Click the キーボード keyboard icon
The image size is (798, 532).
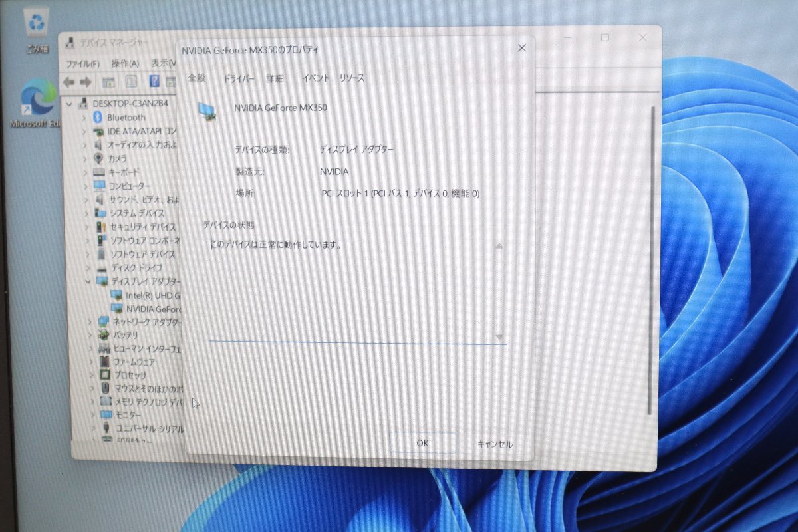click(x=99, y=172)
